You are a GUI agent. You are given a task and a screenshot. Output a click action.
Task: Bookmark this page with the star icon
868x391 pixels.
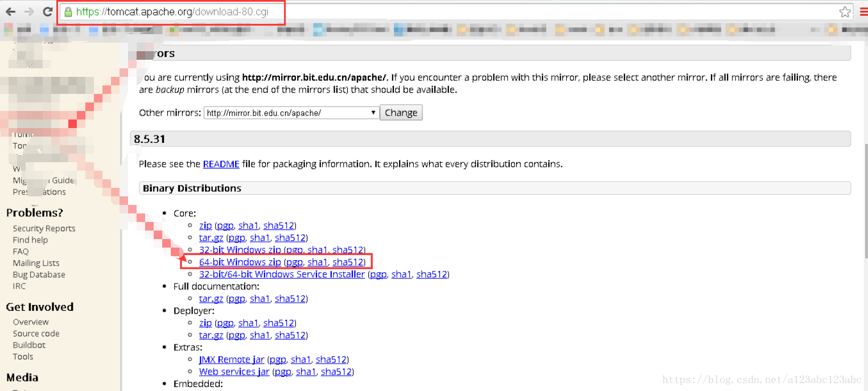click(x=845, y=11)
